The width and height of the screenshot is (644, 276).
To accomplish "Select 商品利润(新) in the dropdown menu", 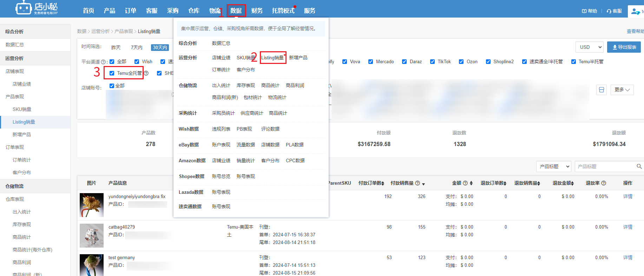I will (x=225, y=98).
